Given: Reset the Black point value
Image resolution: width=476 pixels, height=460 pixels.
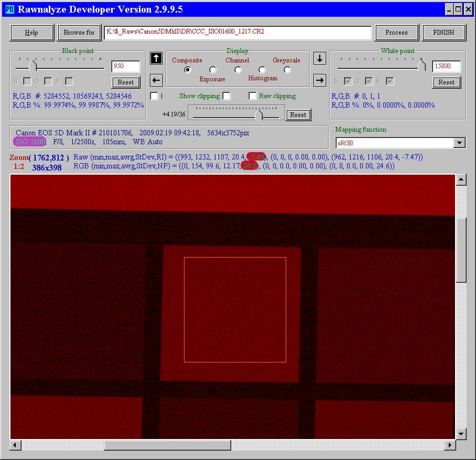Looking at the screenshot, I should [x=126, y=82].
